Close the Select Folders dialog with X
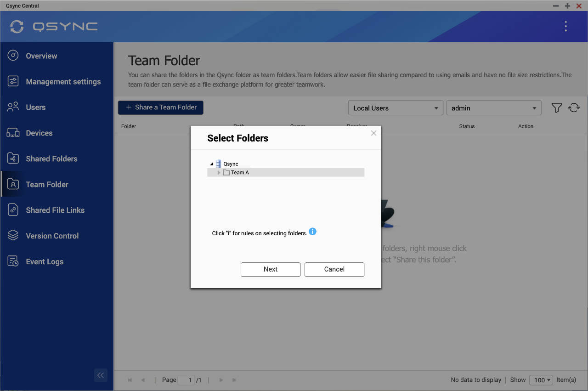The height and width of the screenshot is (391, 588). [x=373, y=133]
